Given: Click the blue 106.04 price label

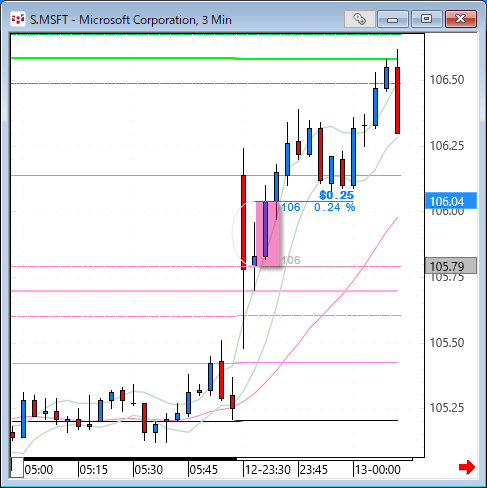Looking at the screenshot, I should (451, 201).
